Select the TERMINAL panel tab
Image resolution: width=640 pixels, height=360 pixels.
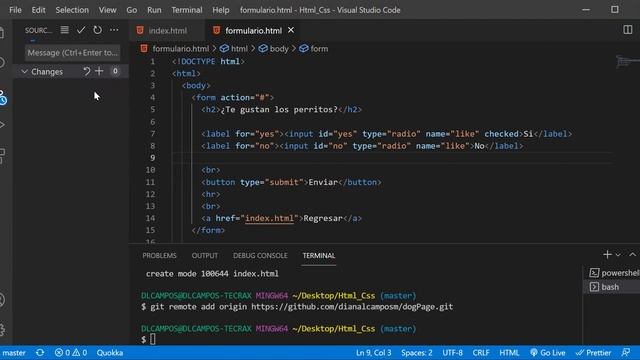click(x=319, y=256)
